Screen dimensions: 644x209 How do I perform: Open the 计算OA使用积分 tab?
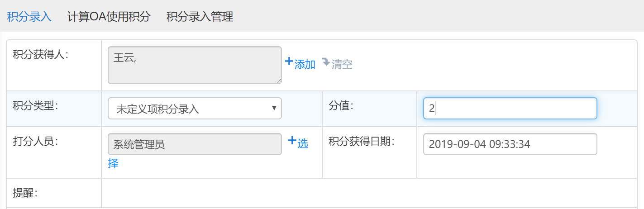pyautogui.click(x=109, y=17)
